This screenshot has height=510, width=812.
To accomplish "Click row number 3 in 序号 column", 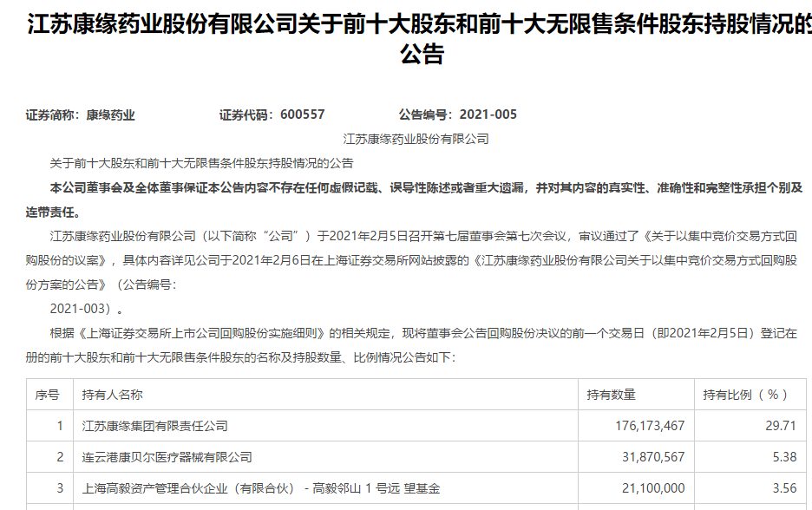I will point(49,487).
